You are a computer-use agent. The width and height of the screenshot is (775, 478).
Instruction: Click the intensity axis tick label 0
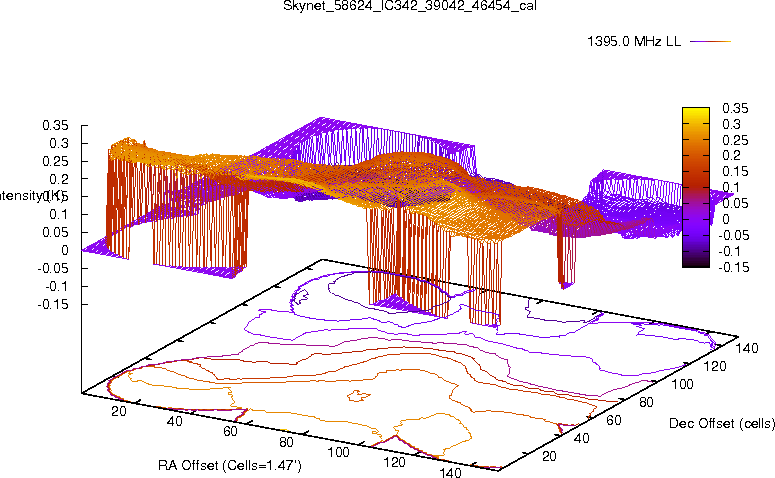65,251
